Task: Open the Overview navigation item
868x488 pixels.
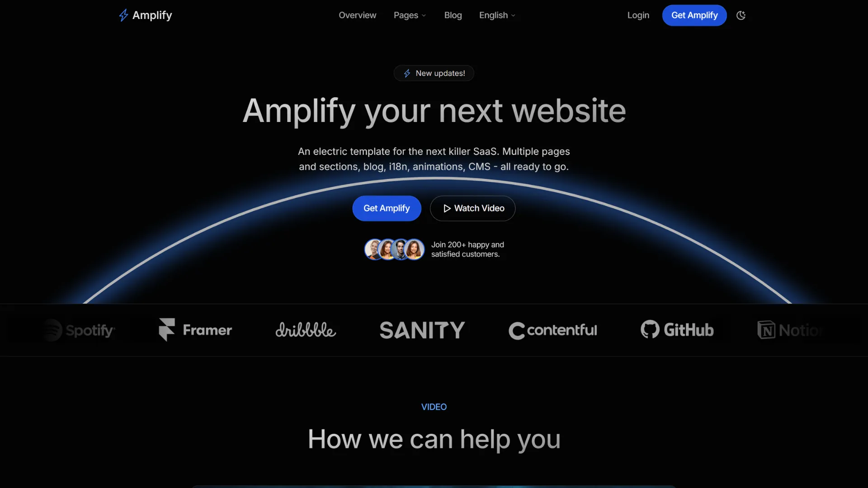Action: click(x=357, y=15)
